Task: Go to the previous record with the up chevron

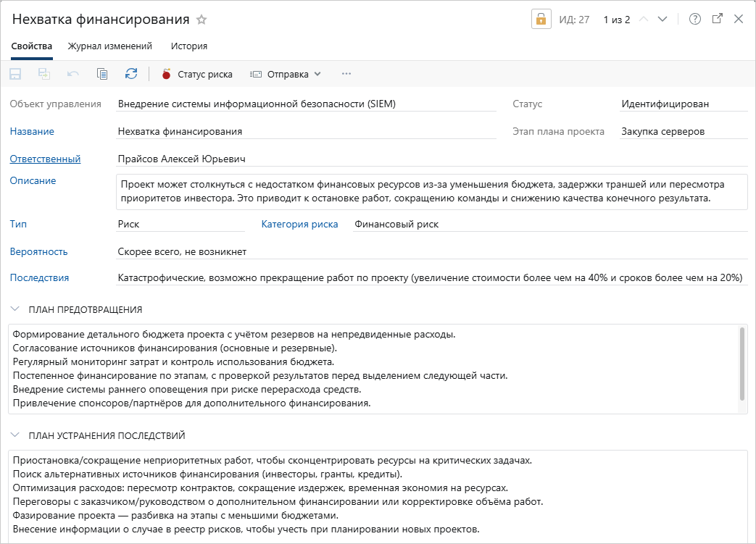Action: [642, 20]
